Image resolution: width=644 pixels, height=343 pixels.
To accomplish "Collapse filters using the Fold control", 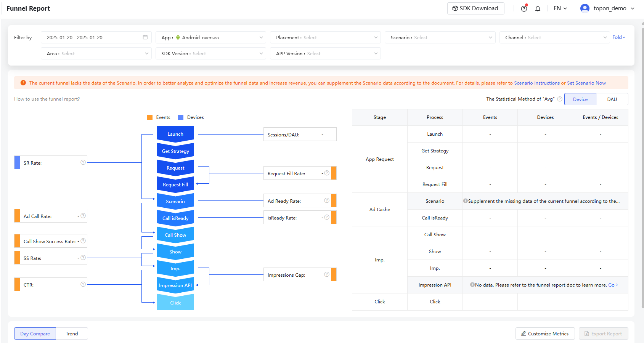I will tap(618, 37).
